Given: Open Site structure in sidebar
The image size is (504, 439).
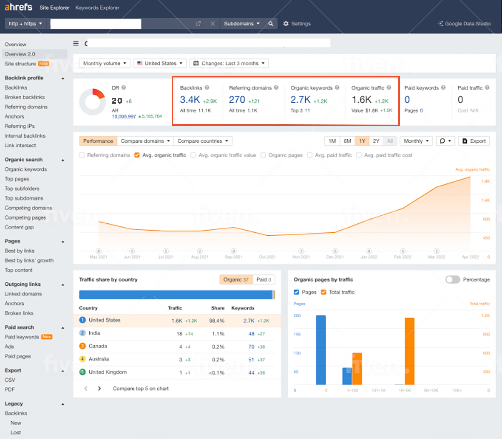Looking at the screenshot, I should [20, 64].
